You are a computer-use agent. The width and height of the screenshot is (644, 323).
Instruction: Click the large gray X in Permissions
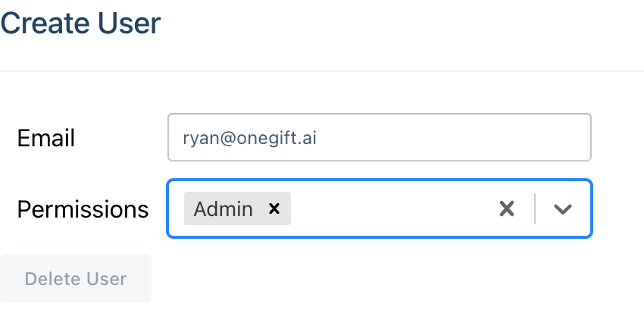coord(507,209)
